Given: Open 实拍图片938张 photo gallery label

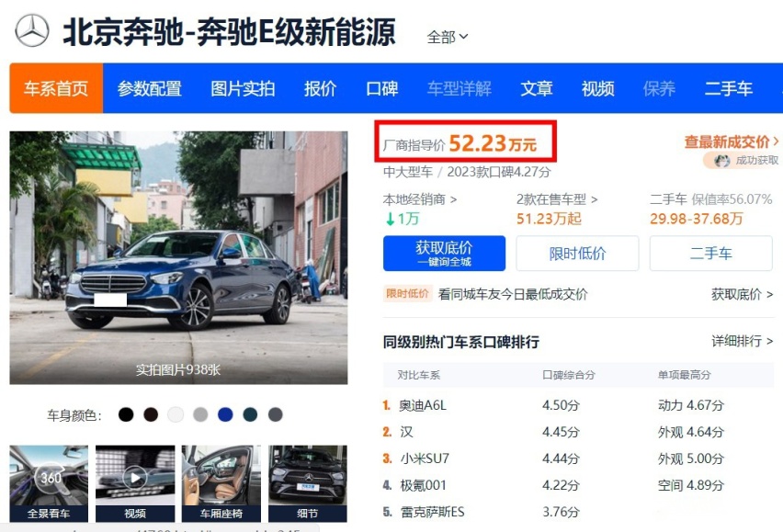Looking at the screenshot, I should point(178,369).
